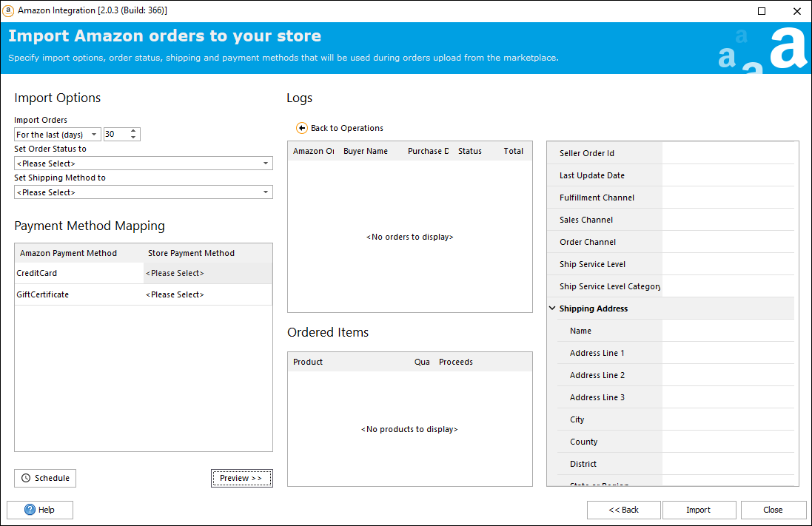Click the Seller Order Id value field

point(728,153)
